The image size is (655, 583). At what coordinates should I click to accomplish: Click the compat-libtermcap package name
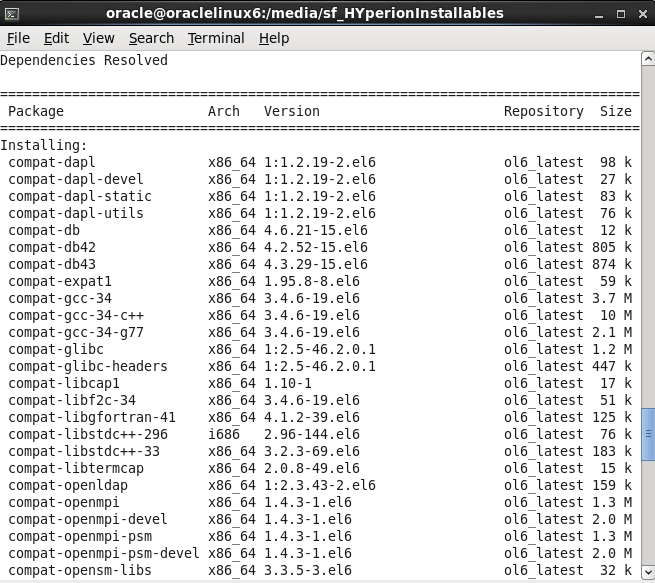(76, 469)
